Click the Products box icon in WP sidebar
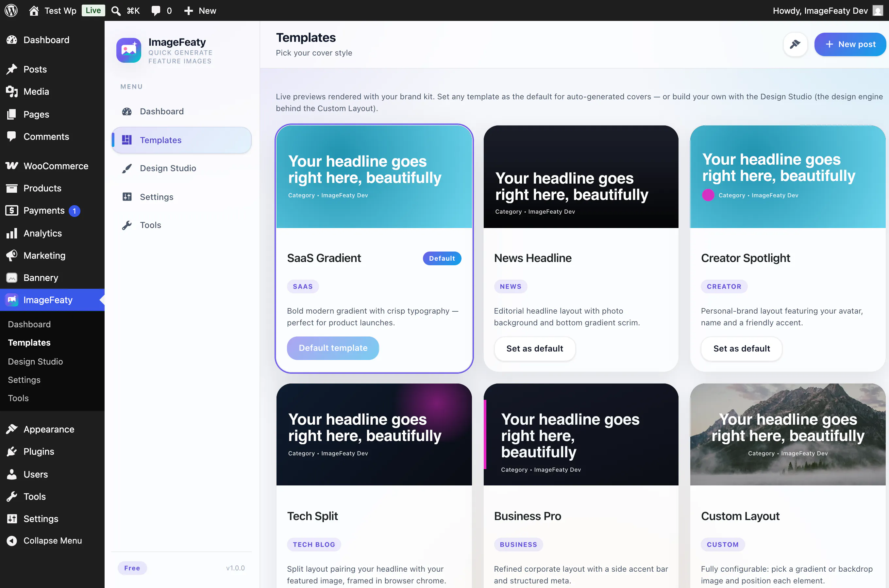This screenshot has height=588, width=889. pos(12,188)
